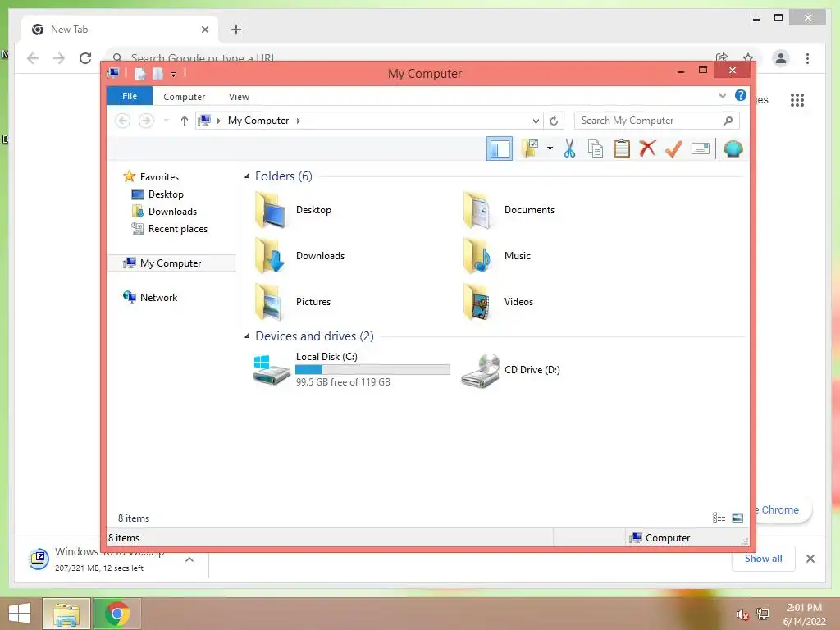The image size is (840, 630).
Task: Collapse the Devices and drives group
Action: [247, 336]
